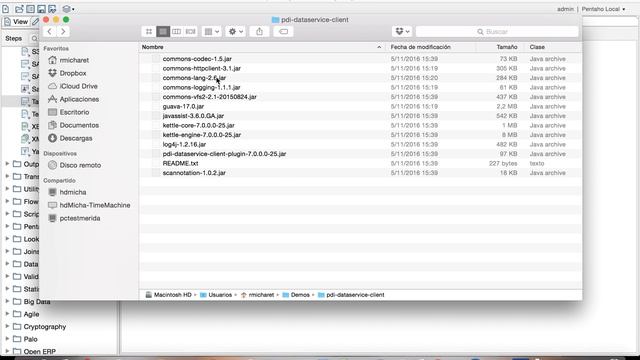Click the save as icon in Spoon toolbar

(x=52, y=9)
